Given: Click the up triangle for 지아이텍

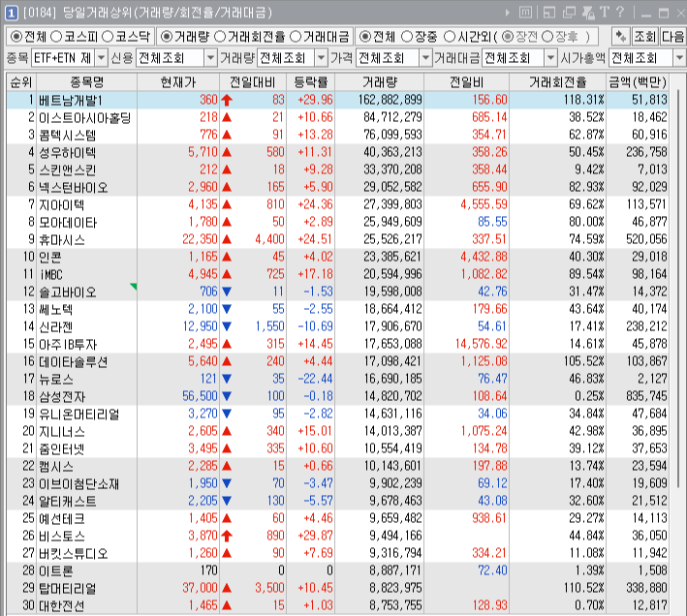Looking at the screenshot, I should click(x=227, y=204).
